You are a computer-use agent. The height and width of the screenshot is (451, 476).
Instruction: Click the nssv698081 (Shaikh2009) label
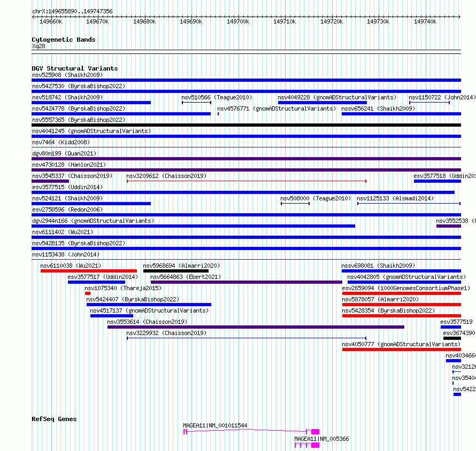coord(378,266)
